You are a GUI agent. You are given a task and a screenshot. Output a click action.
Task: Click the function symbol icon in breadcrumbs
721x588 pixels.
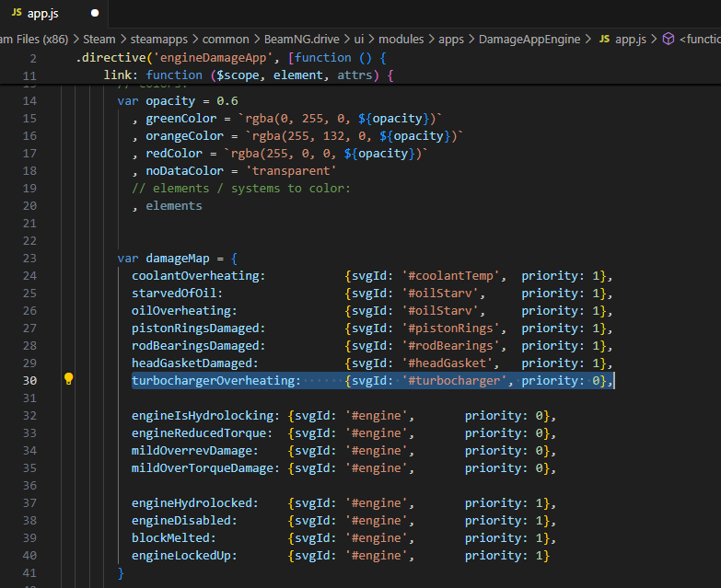pyautogui.click(x=669, y=40)
